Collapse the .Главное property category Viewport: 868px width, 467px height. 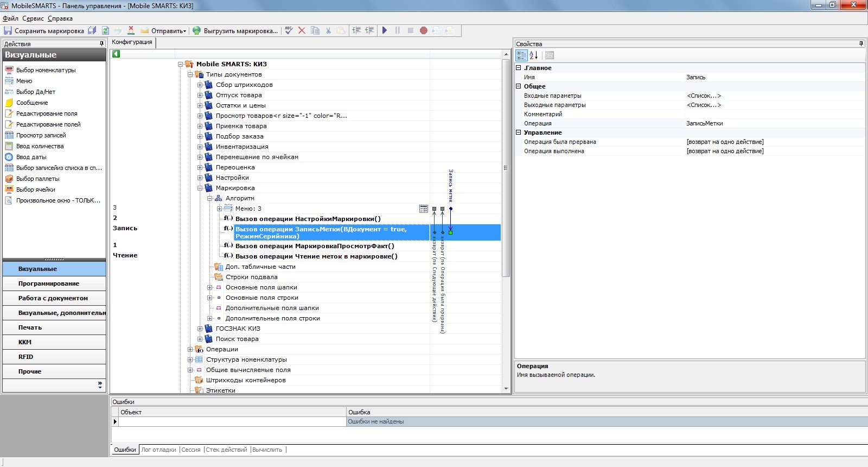(x=519, y=68)
